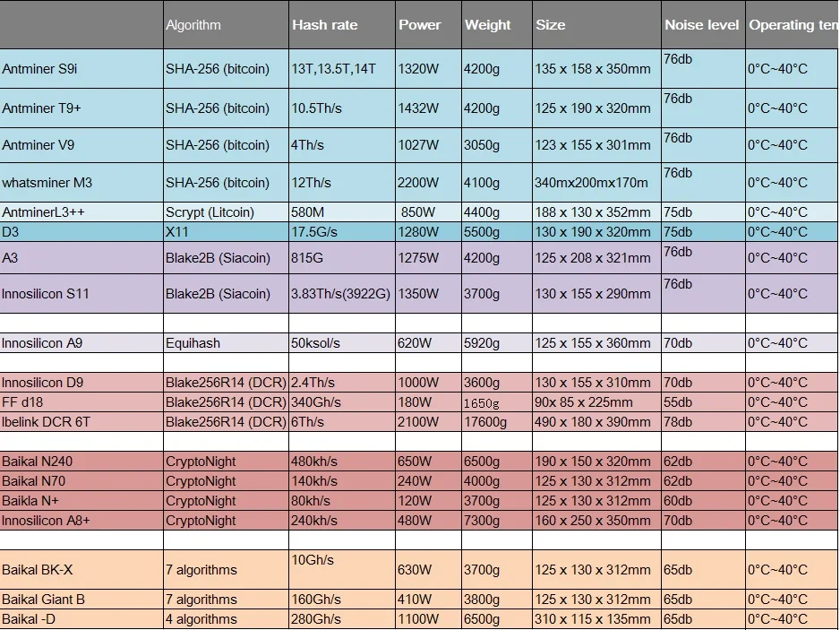Click the 240kh/s hash rate cell
Screen dimensions: 840x630
coord(342,521)
